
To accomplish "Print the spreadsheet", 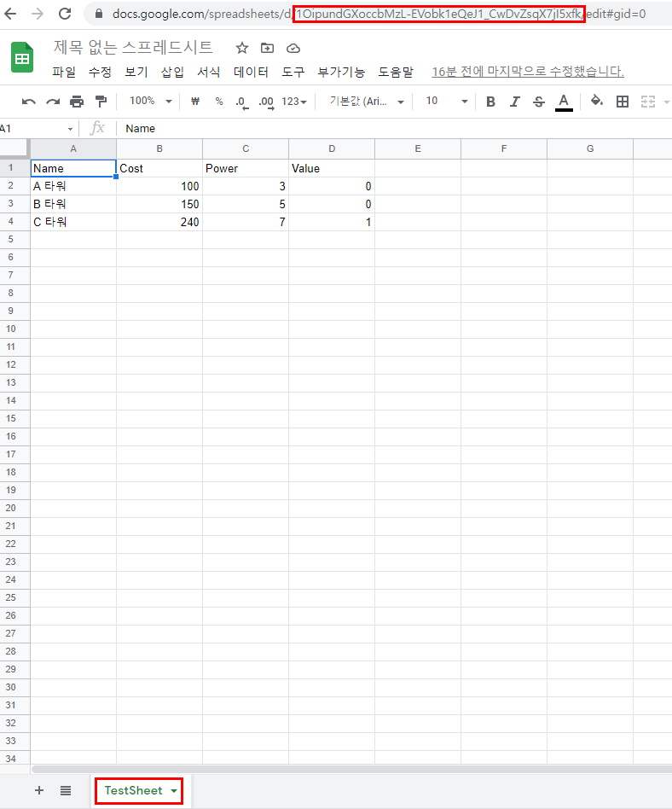I will [77, 102].
